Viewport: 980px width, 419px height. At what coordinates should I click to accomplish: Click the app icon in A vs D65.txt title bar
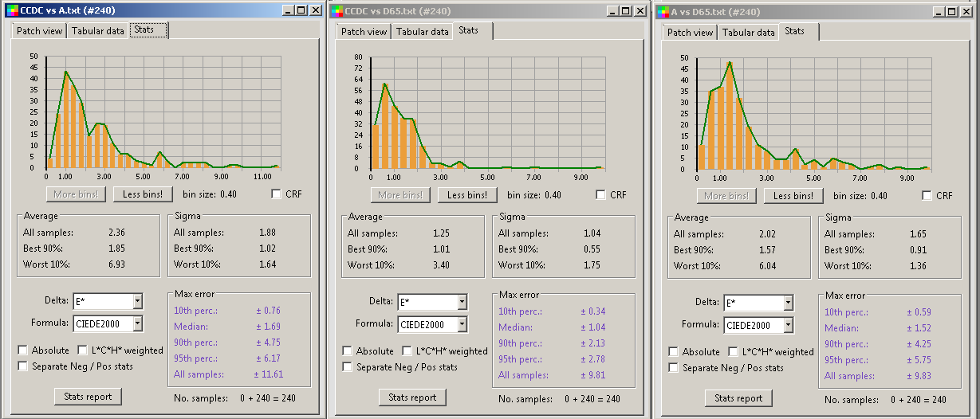pyautogui.click(x=664, y=12)
